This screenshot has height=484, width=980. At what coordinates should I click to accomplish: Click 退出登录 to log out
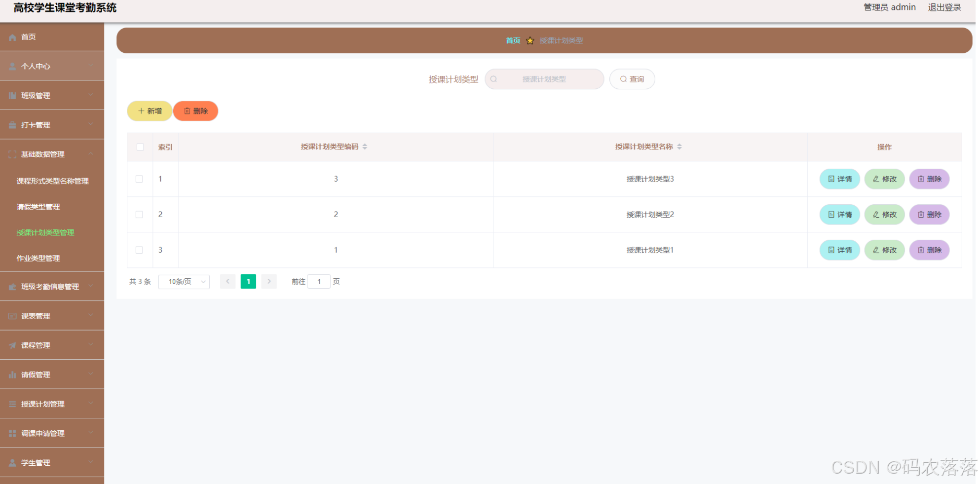point(944,7)
